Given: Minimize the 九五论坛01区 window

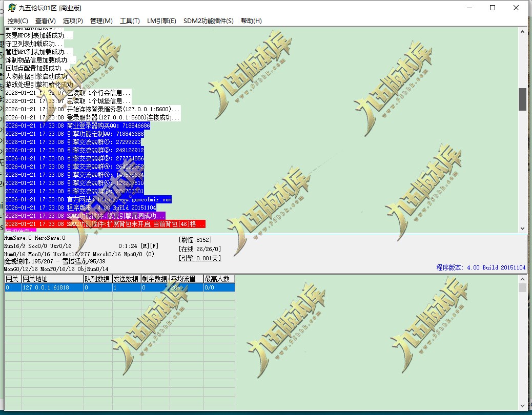Looking at the screenshot, I should coord(469,8).
